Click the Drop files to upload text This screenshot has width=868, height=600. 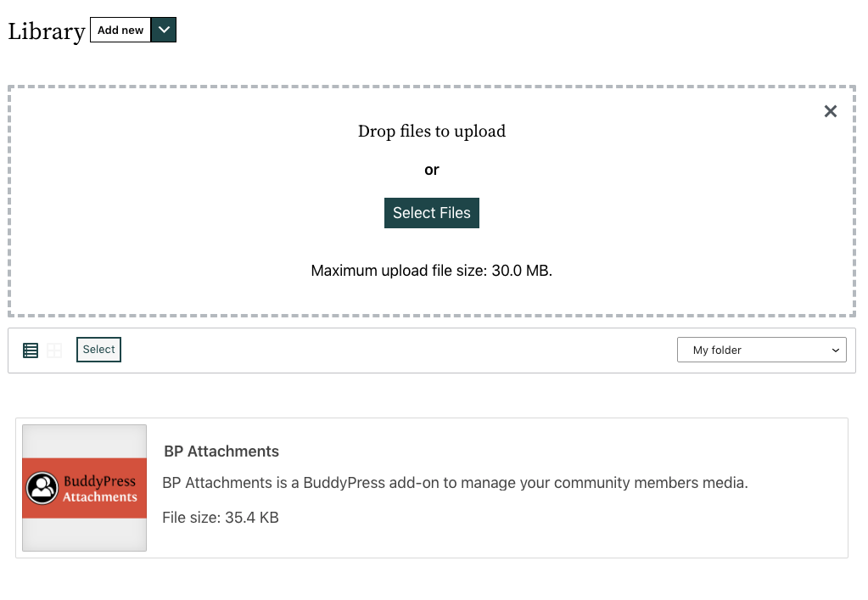[x=432, y=132]
